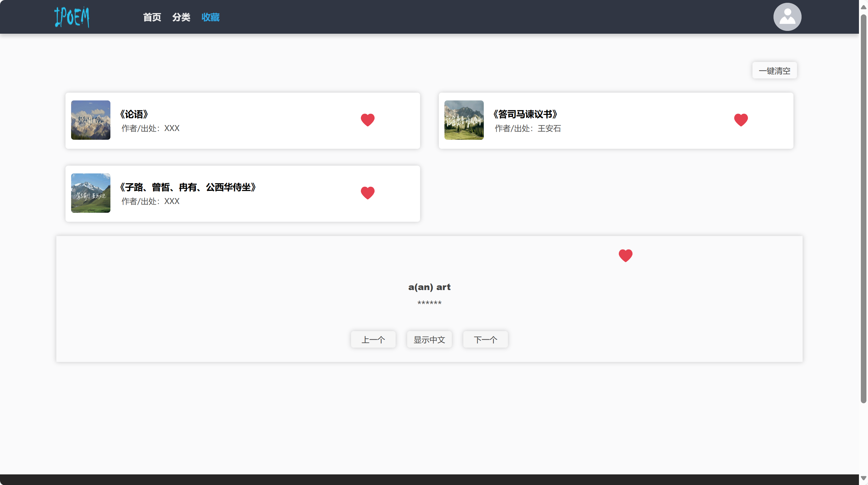Remove 《子路、曾皙、冉有、公西华侍坐》 heart favorite

coord(367,193)
